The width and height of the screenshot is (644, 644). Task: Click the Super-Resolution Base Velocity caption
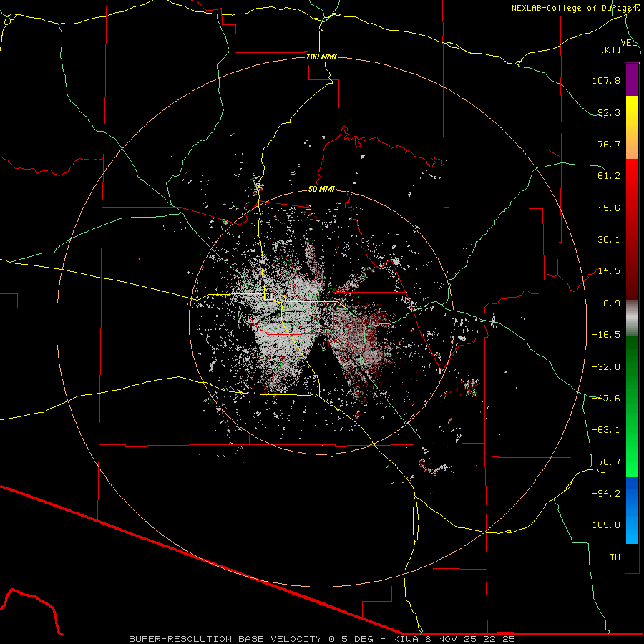pos(321,639)
